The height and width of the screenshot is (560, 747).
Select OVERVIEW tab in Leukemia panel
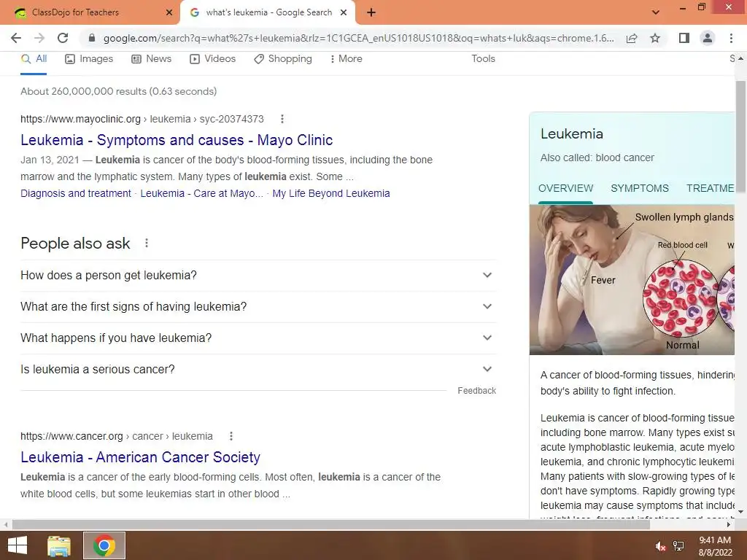click(x=565, y=189)
